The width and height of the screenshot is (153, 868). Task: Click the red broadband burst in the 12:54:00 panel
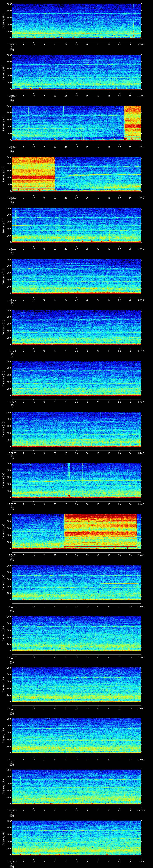pyautogui.click(x=100, y=531)
